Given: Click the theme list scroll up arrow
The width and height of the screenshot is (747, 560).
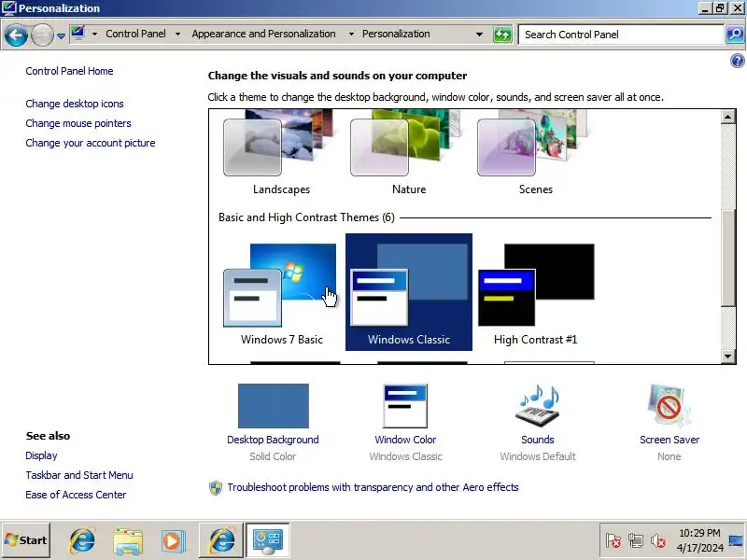Looking at the screenshot, I should click(x=727, y=117).
